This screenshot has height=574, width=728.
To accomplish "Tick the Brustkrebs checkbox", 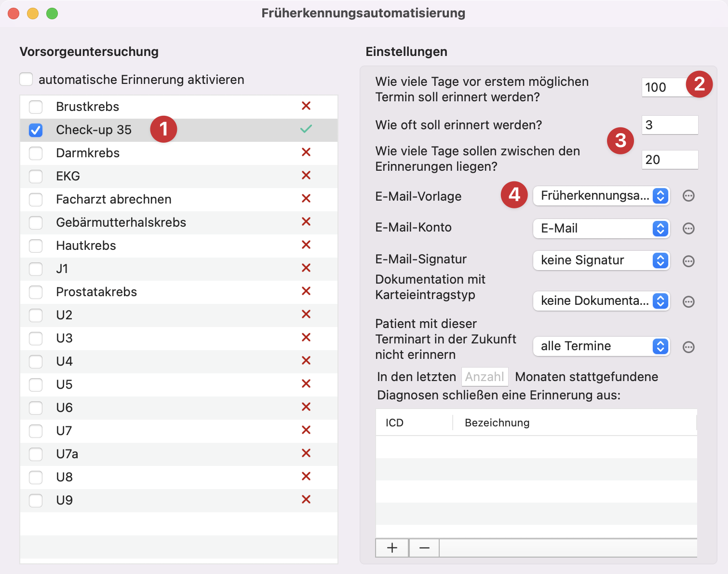I will click(x=36, y=107).
